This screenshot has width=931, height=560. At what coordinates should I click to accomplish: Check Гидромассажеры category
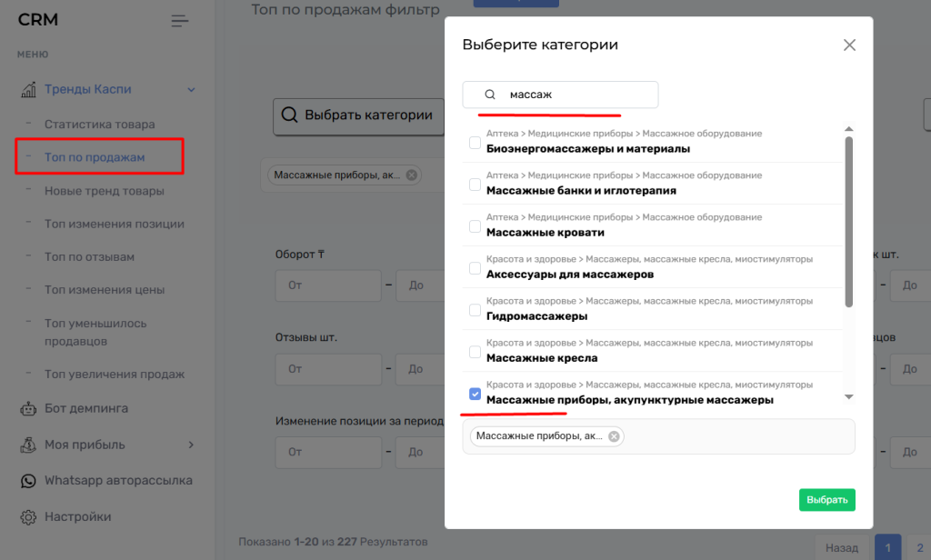point(475,310)
